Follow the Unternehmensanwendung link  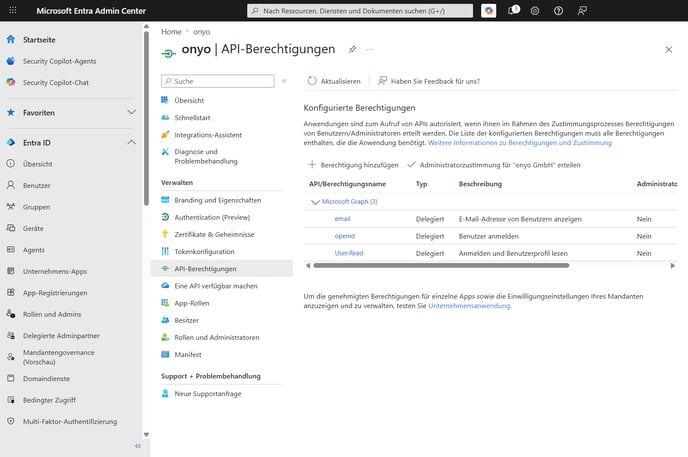469,306
